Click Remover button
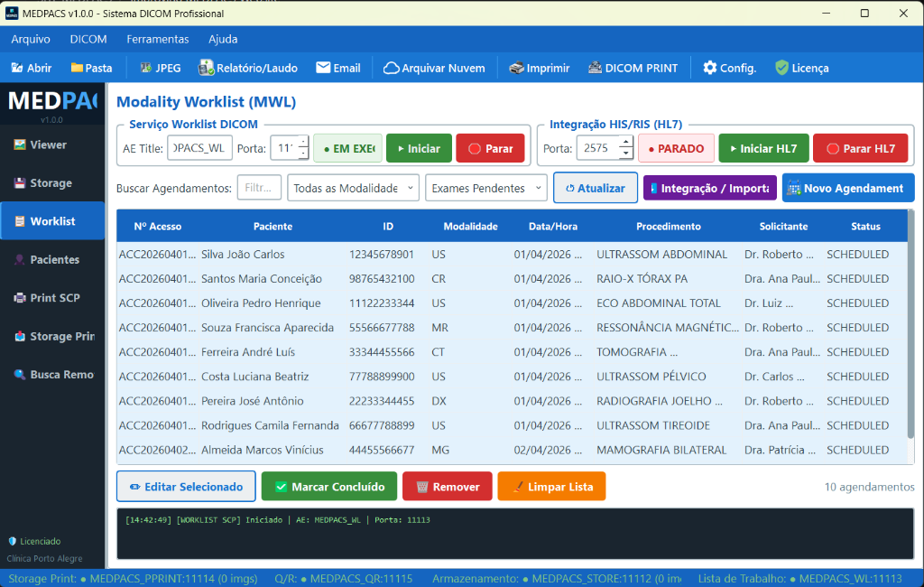This screenshot has width=924, height=587. coord(448,487)
